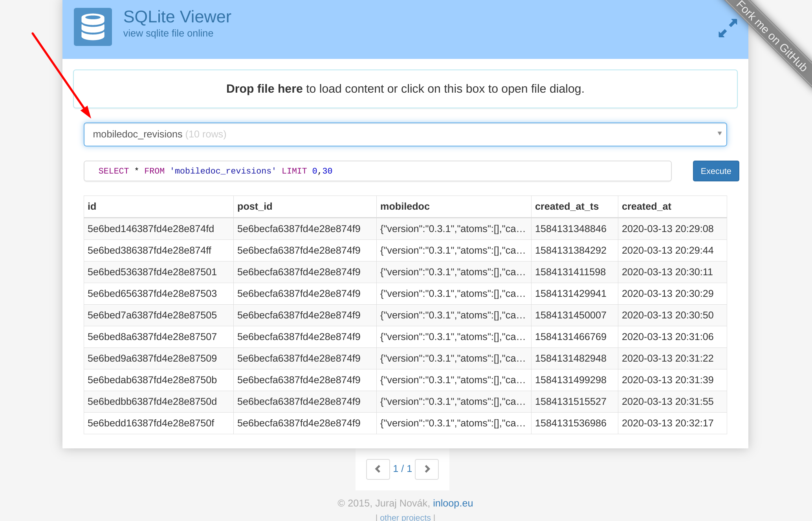Select id cell 5e6bed536387fd4e28e87501
The height and width of the screenshot is (521, 812).
[x=159, y=272]
